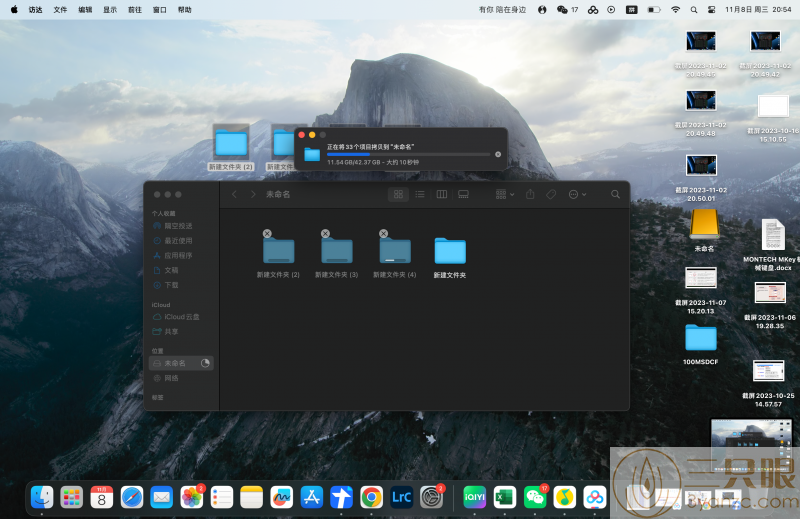This screenshot has width=800, height=519.
Task: Open Photos from the Dock
Action: pyautogui.click(x=192, y=497)
